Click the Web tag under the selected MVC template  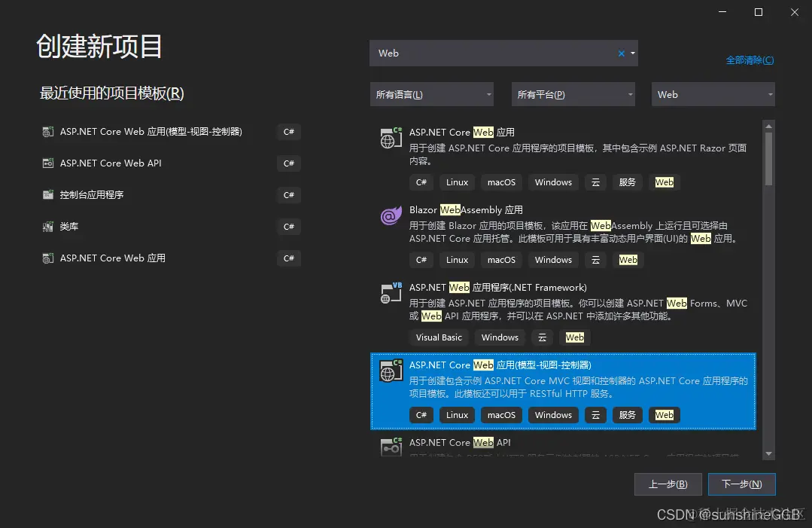point(664,415)
